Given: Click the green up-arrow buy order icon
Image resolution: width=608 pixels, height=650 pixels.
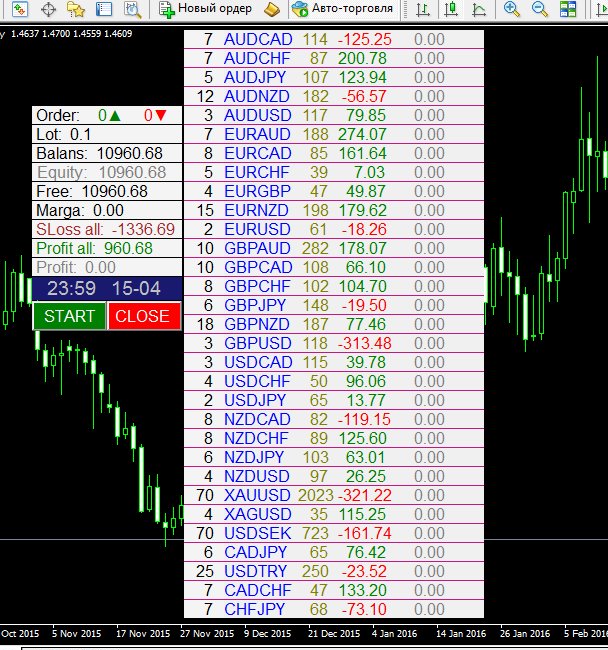Looking at the screenshot, I should point(115,115).
